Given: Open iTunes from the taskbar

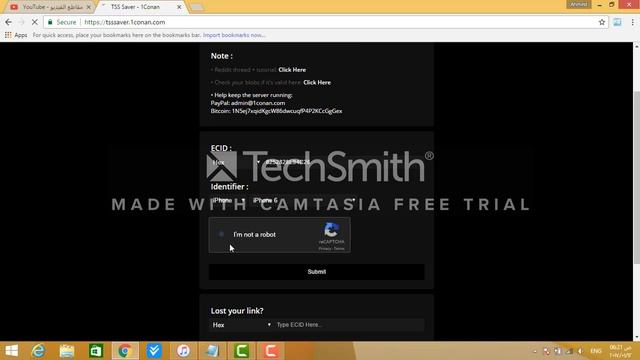Looking at the screenshot, I should [183, 351].
